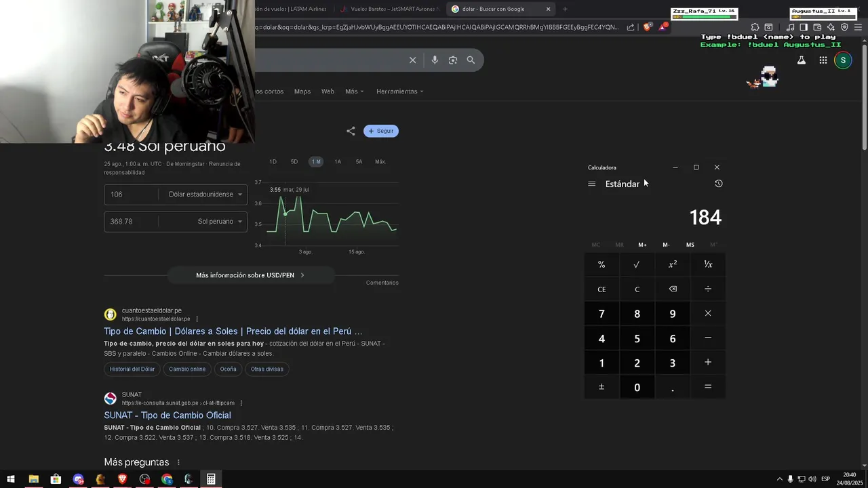This screenshot has width=868, height=488.
Task: Select the Máx. chart range
Action: (380, 161)
